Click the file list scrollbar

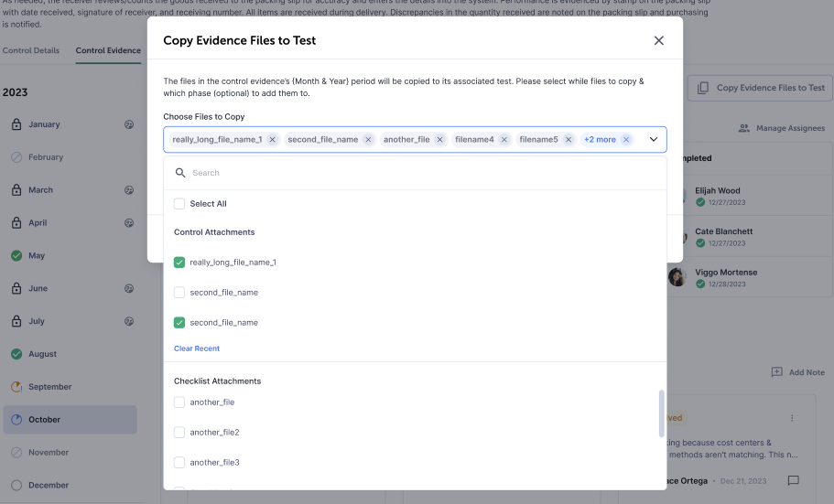coord(662,413)
